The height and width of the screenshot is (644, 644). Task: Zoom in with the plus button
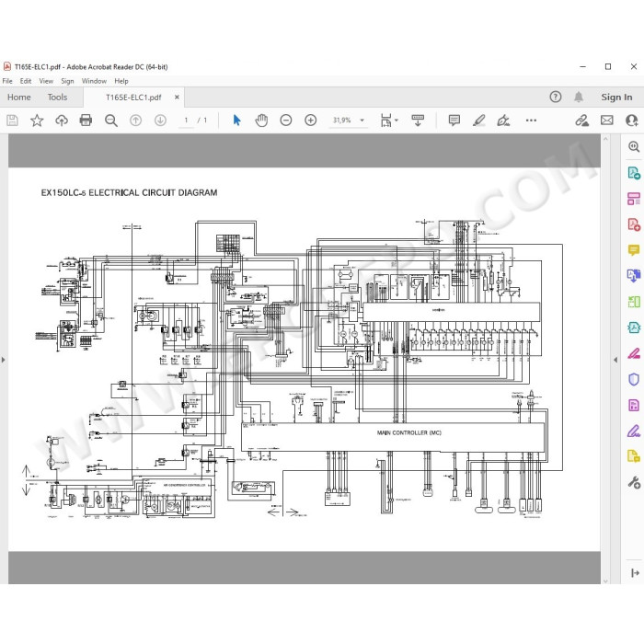[x=311, y=121]
